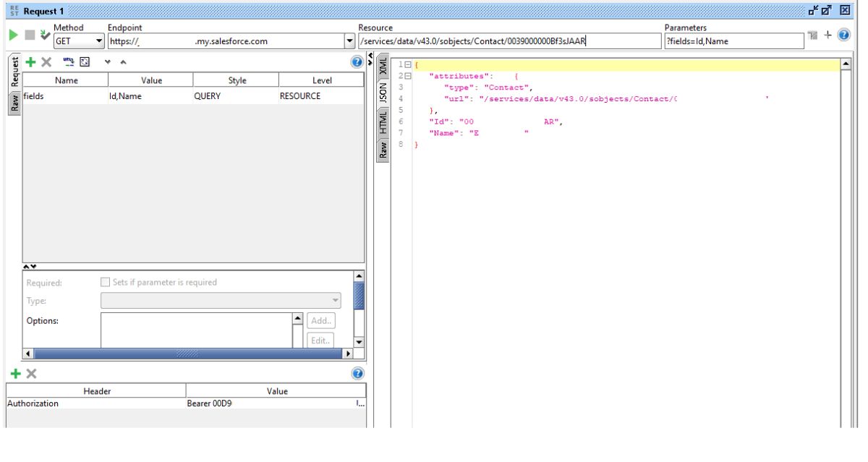Click the split-pane collapse arrows beside the XML tab
Screen dimensions: 868x462
click(371, 60)
